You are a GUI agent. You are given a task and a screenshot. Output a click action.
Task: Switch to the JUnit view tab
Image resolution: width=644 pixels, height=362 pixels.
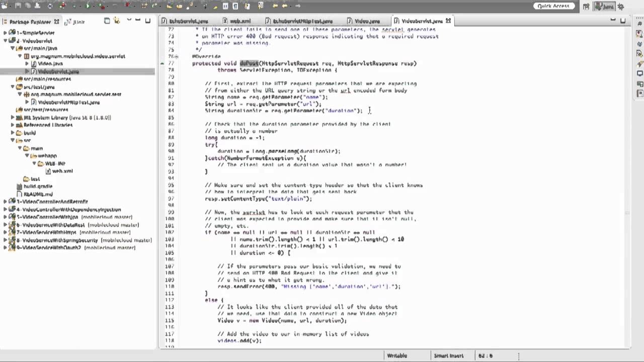click(75, 22)
